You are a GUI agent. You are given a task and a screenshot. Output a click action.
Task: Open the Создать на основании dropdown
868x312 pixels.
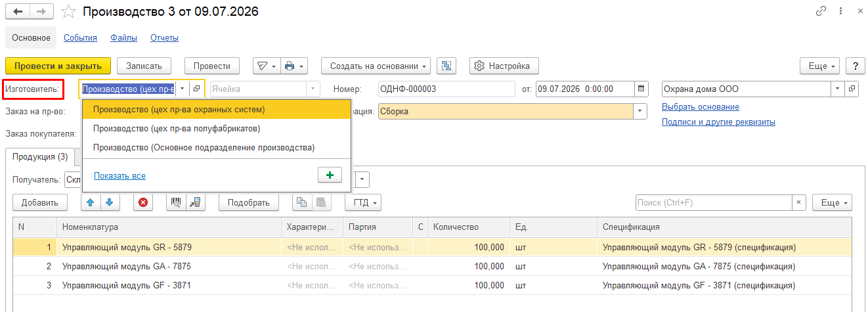(x=376, y=66)
